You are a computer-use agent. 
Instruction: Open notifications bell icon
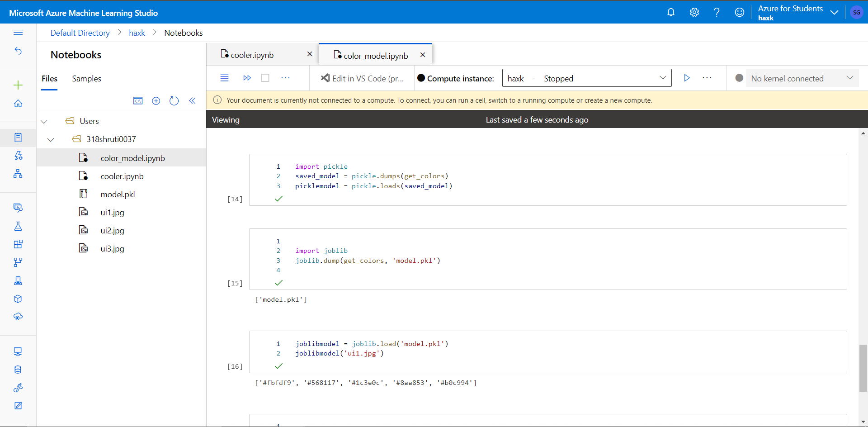point(671,12)
